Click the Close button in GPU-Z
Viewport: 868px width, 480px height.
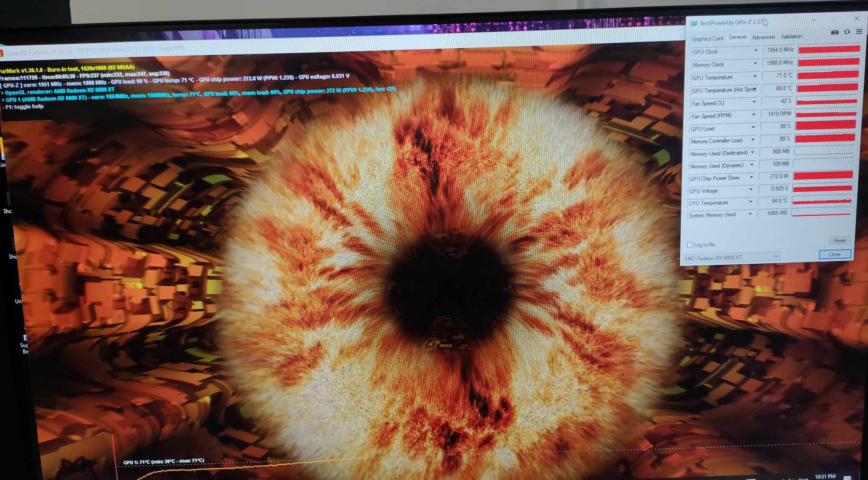834,254
